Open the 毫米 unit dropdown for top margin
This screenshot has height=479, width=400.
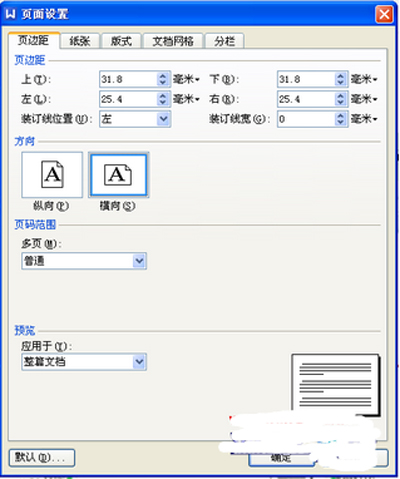pyautogui.click(x=186, y=79)
